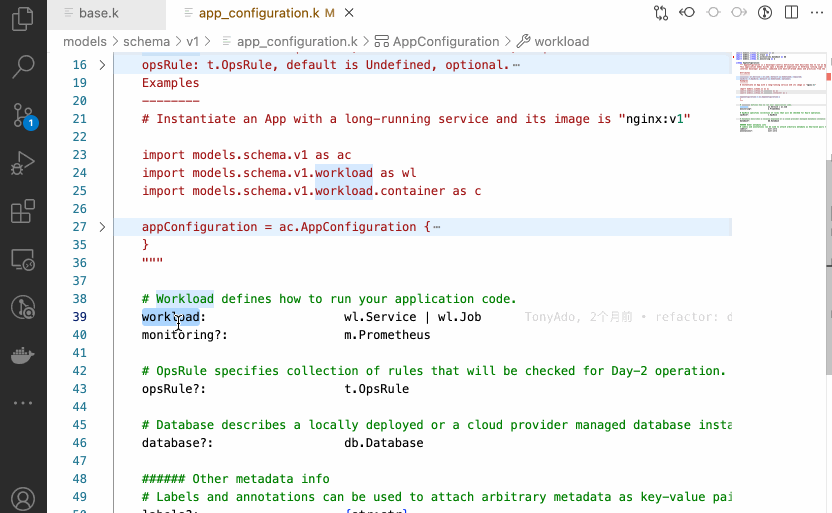Viewport: 832px width, 513px height.
Task: Open the Explorer view in activity bar
Action: [23, 19]
